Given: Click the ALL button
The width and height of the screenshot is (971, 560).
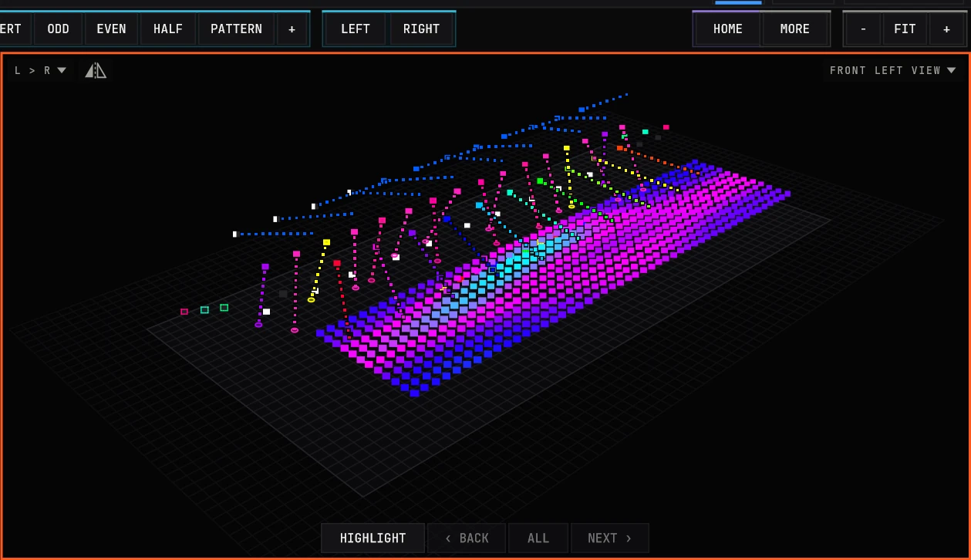Looking at the screenshot, I should coord(538,538).
